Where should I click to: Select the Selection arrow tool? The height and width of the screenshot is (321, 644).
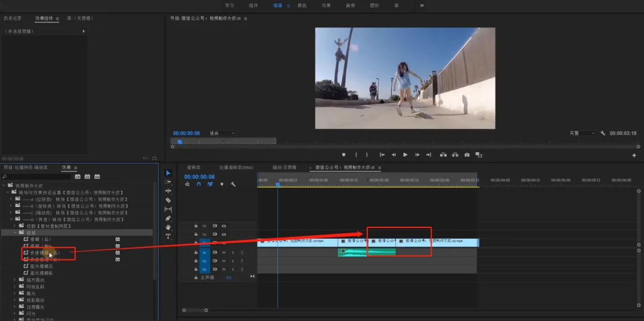coord(168,173)
